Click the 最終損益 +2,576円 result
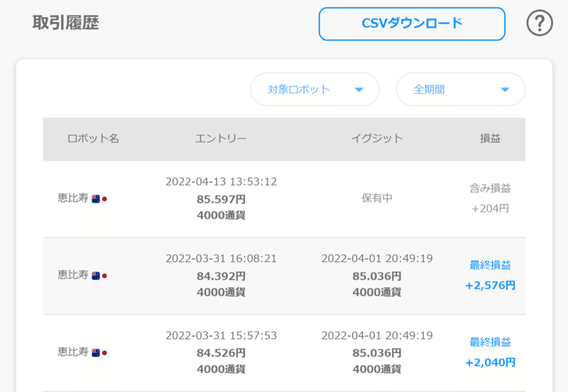 click(490, 276)
